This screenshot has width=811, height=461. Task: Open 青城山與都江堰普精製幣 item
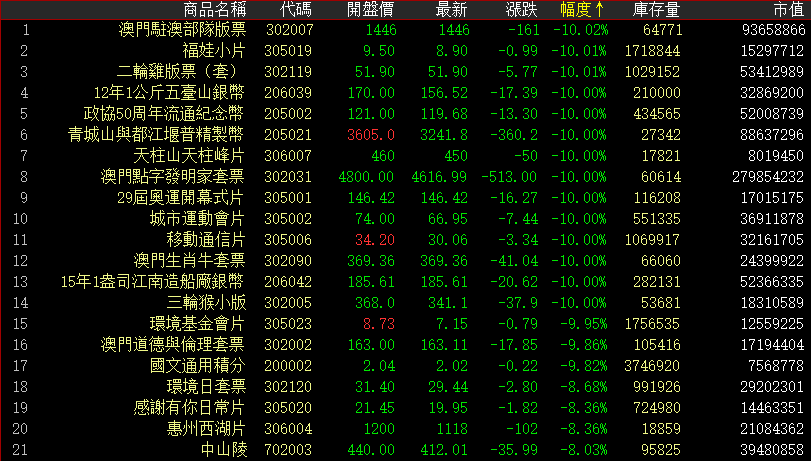pyautogui.click(x=406, y=135)
